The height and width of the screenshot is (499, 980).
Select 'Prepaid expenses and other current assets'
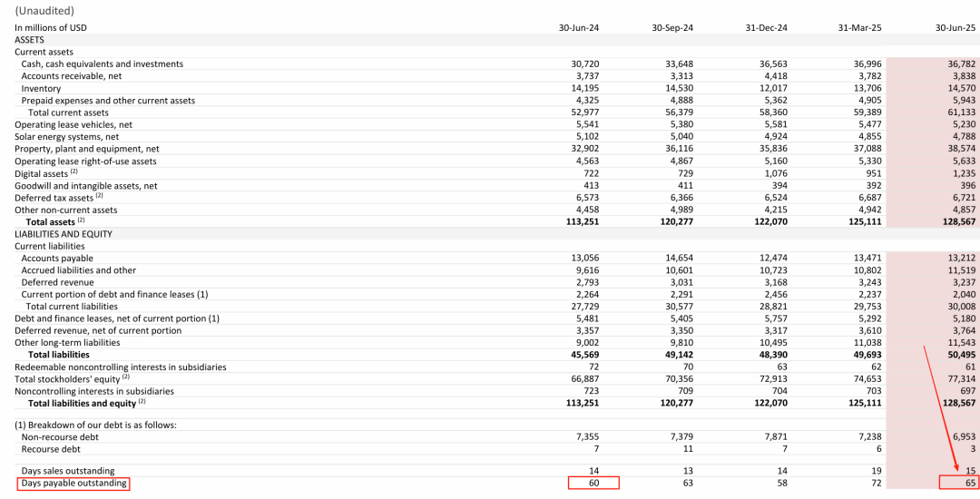[108, 100]
